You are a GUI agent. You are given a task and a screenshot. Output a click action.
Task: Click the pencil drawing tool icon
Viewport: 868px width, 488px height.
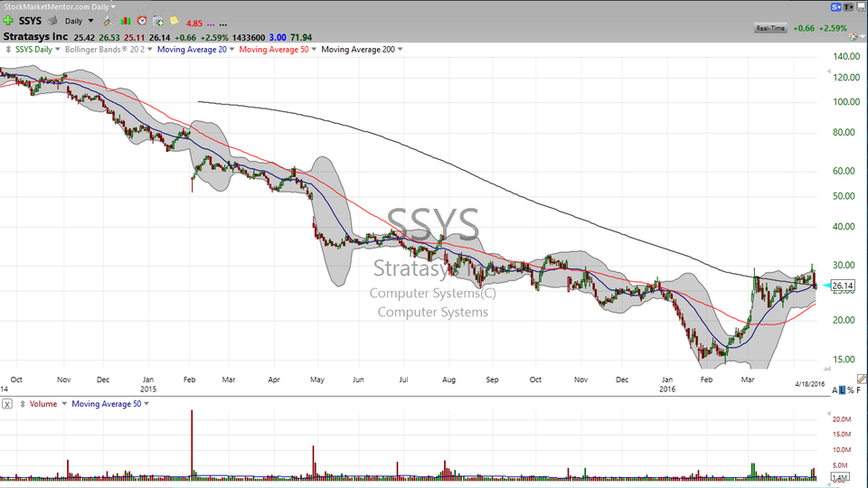tap(862, 379)
